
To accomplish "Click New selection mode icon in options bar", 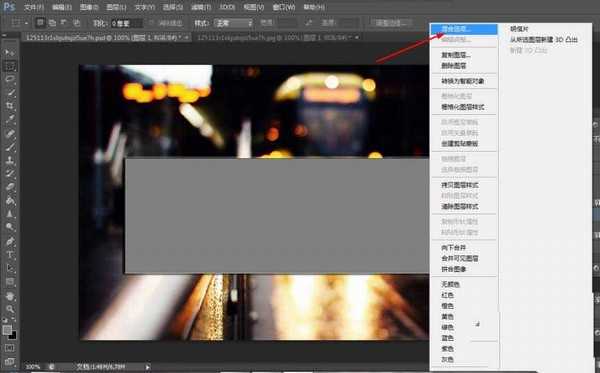I will (x=40, y=23).
